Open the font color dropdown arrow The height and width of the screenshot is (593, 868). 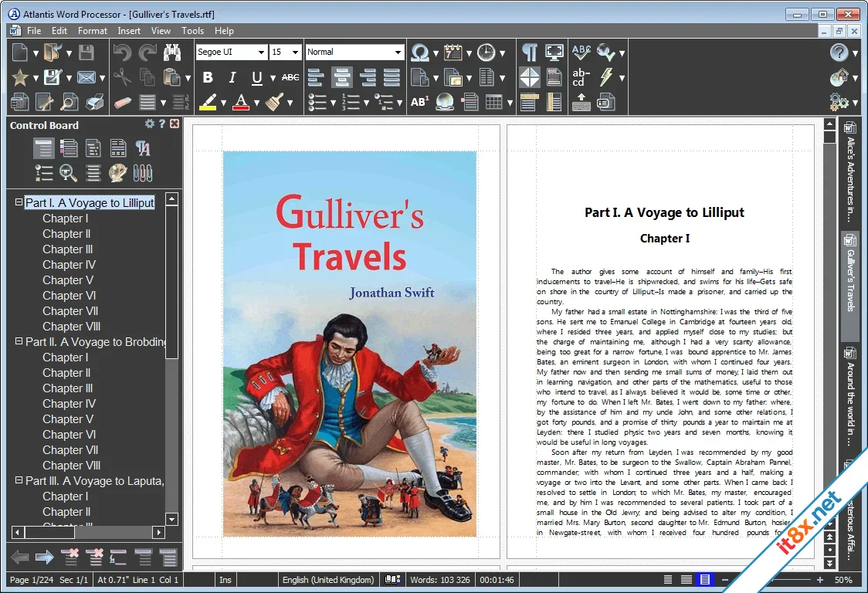tap(256, 103)
